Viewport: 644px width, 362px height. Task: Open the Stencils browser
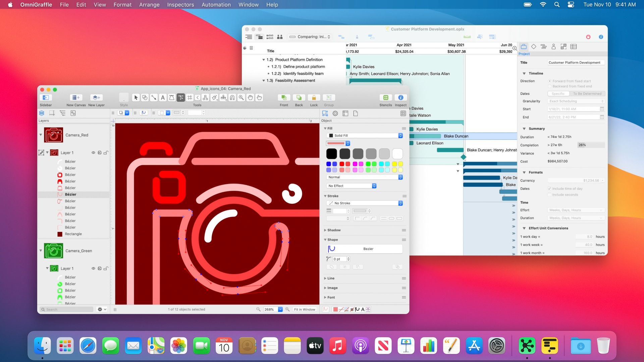point(385,98)
